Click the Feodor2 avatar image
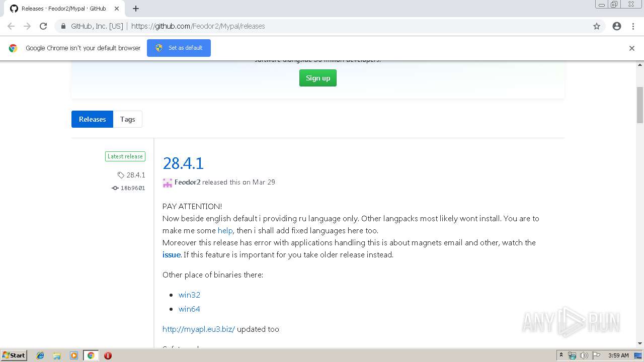644x362 pixels. tap(168, 183)
